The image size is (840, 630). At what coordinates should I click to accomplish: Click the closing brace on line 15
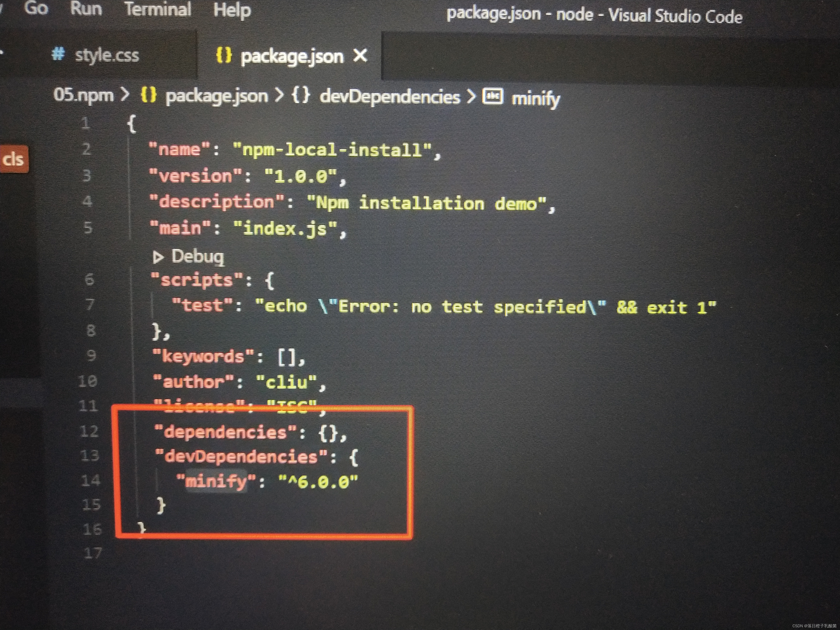click(x=161, y=506)
